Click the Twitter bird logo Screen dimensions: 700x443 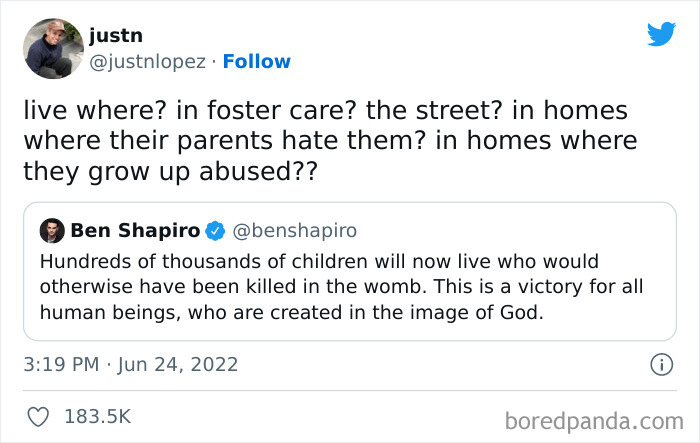(661, 34)
